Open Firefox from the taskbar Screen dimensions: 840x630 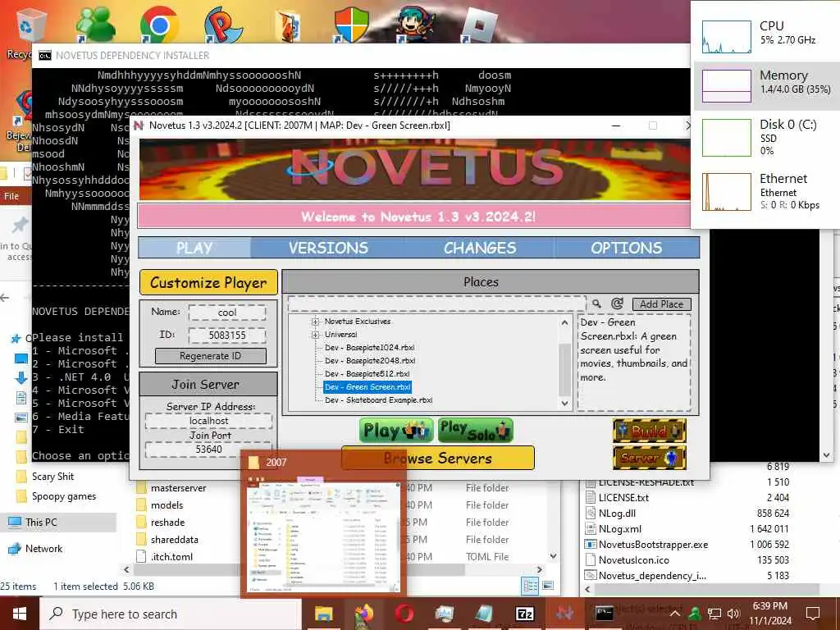coord(364,614)
